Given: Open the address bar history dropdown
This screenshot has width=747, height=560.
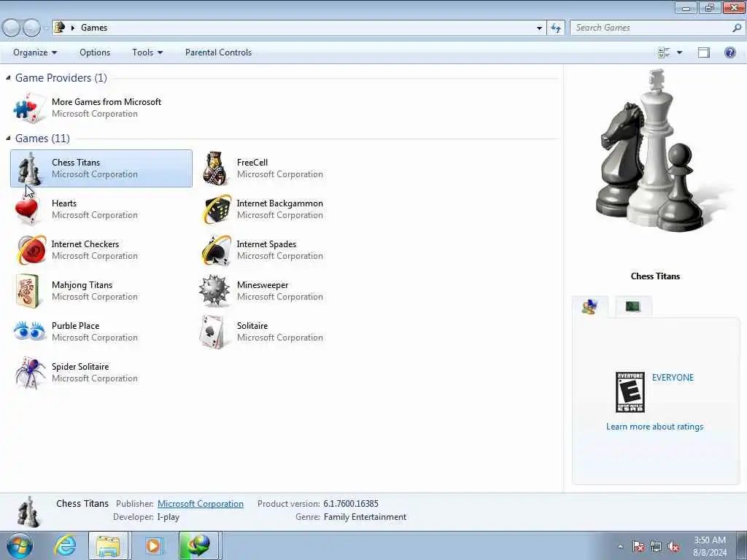Looking at the screenshot, I should click(x=539, y=28).
